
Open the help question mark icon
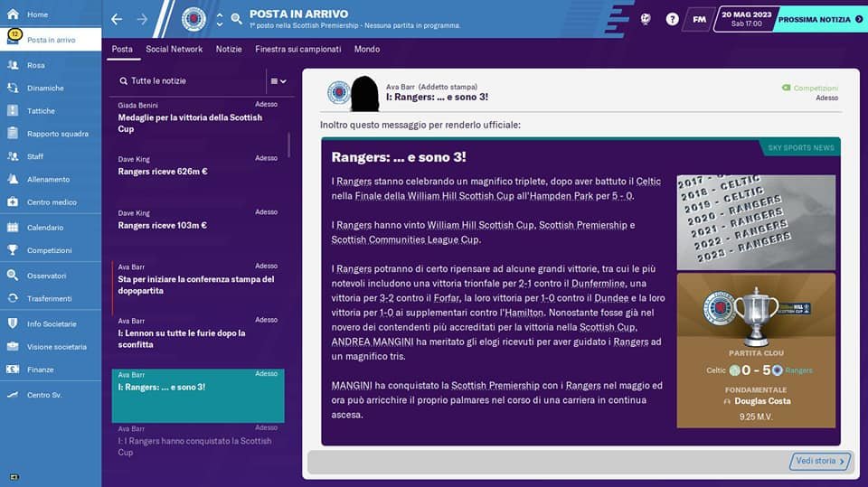coord(672,19)
